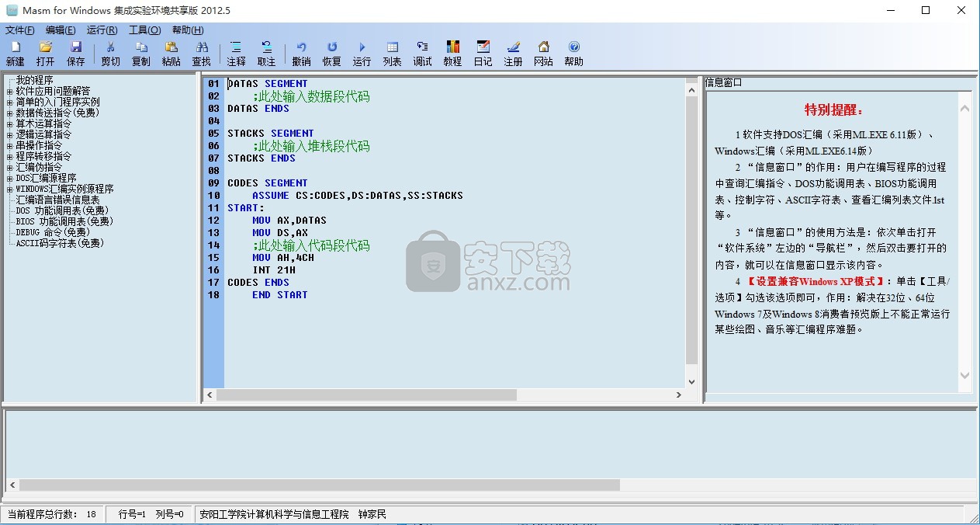Open 查找 find binoculars icon
980x525 pixels.
click(x=201, y=54)
